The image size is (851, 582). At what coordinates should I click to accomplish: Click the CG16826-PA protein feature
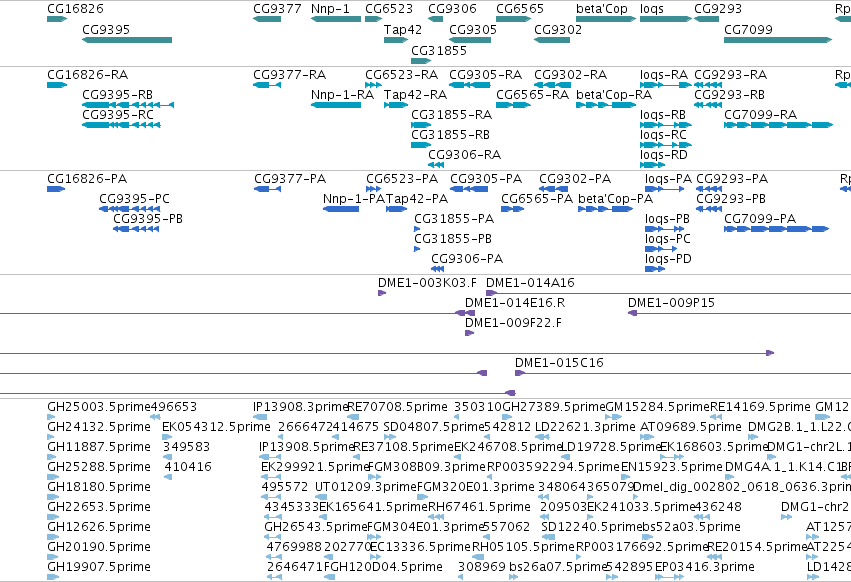pos(56,189)
